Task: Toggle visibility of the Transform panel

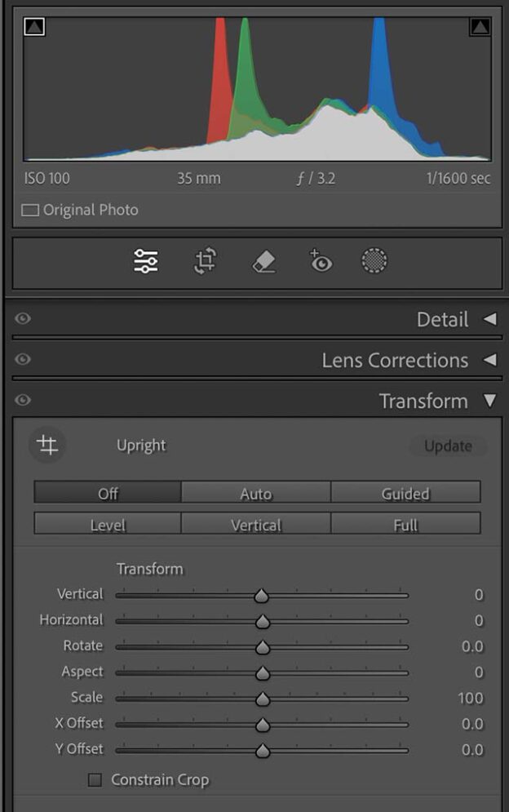Action: (22, 401)
